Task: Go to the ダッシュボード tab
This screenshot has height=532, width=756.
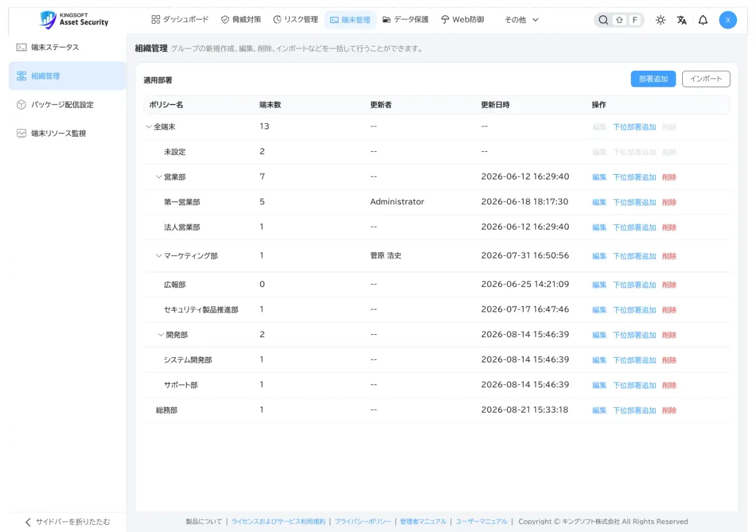Action: coord(180,19)
